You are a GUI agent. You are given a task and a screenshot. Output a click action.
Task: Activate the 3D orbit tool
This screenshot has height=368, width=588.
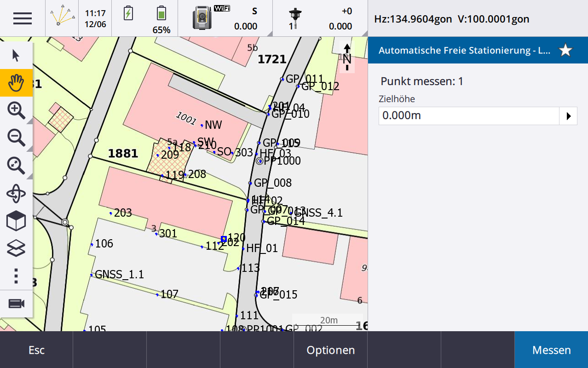[x=16, y=194]
